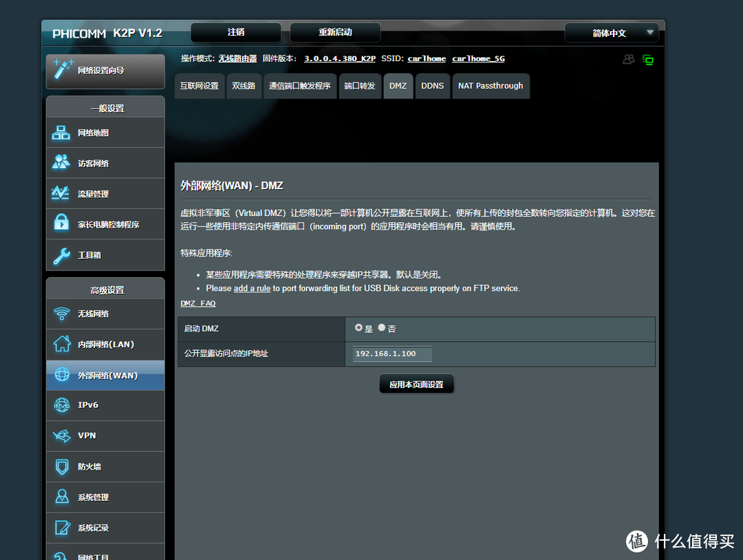Click the 启动 DMZ row label
This screenshot has width=743, height=560.
[202, 329]
